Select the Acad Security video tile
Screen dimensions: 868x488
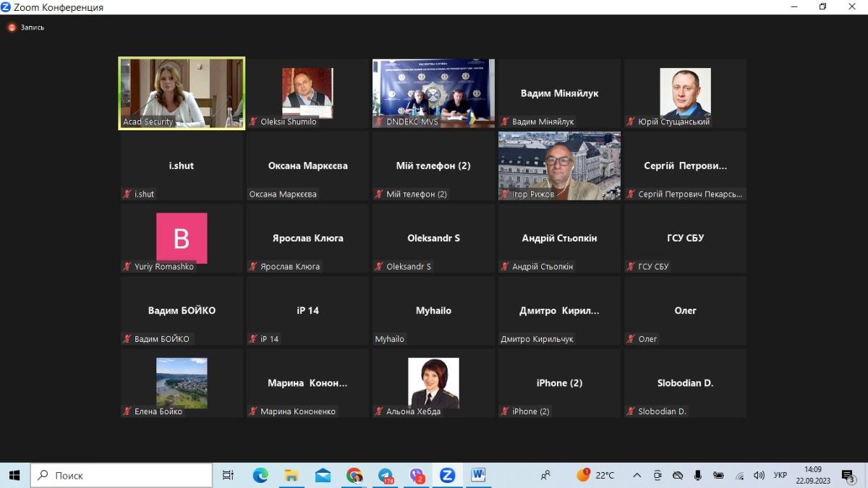pos(182,93)
